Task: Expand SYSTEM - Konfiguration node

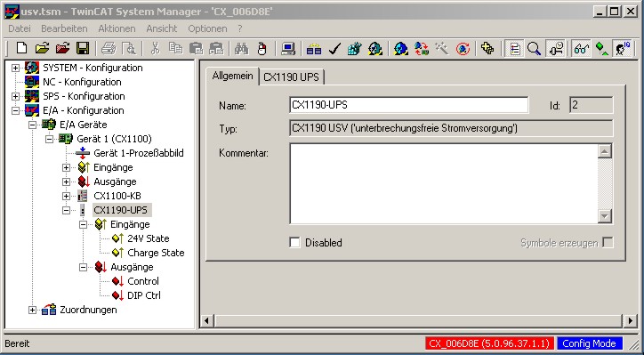Action: pos(15,68)
